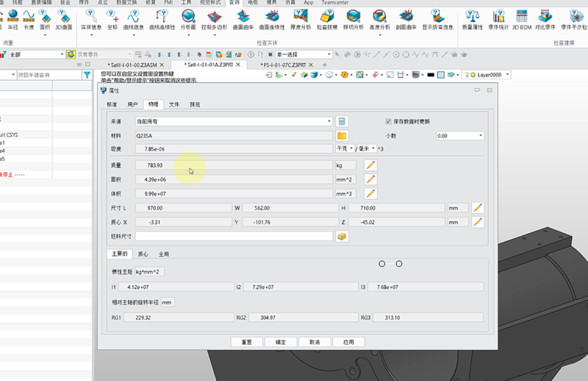Click the 应用 button
Image resolution: width=588 pixels, height=381 pixels.
click(348, 342)
